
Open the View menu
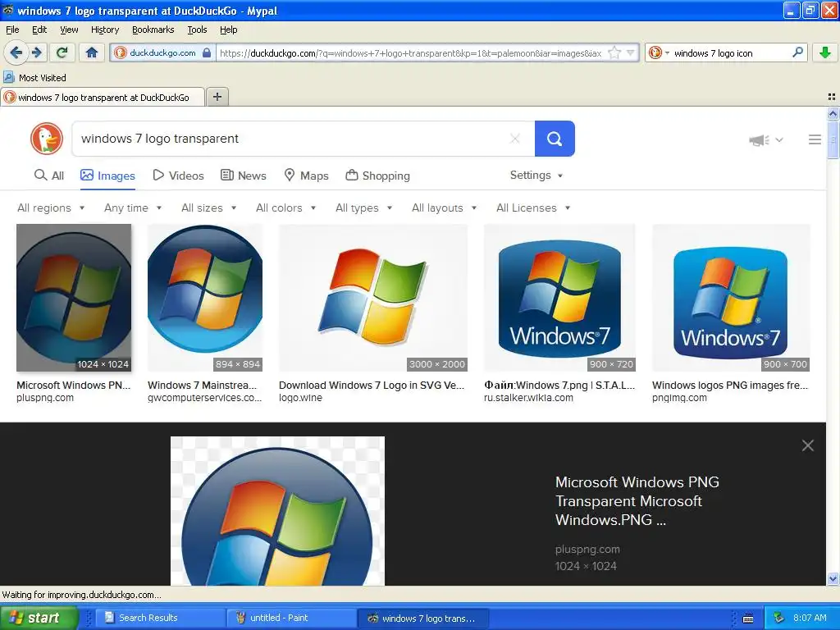point(69,30)
